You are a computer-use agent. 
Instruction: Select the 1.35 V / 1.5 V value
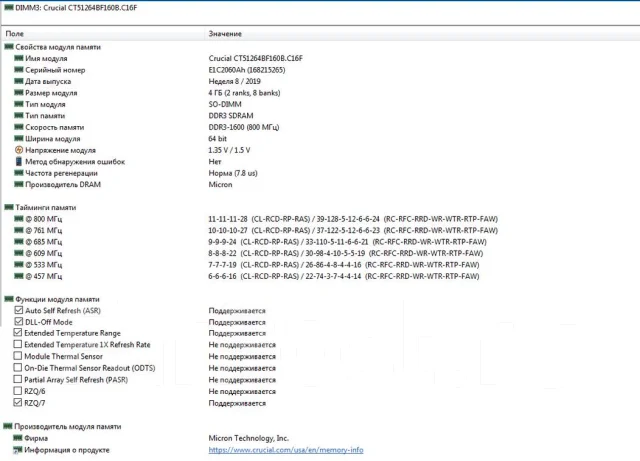pos(229,150)
